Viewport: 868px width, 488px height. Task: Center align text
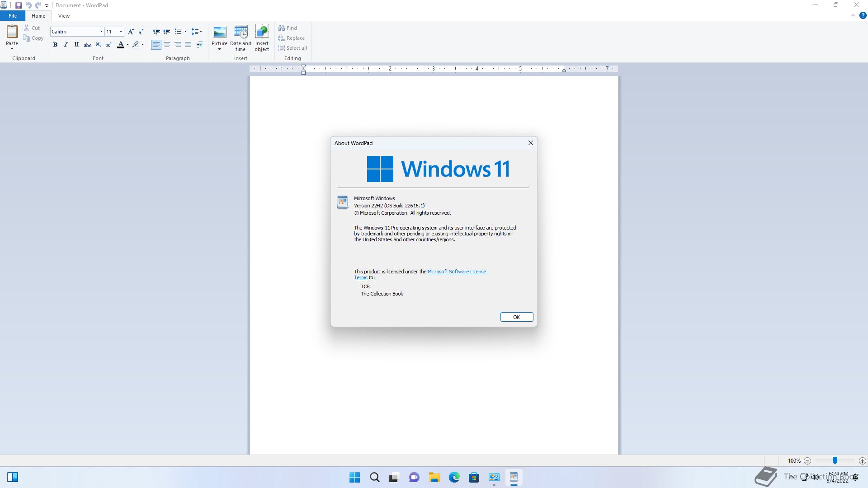167,45
